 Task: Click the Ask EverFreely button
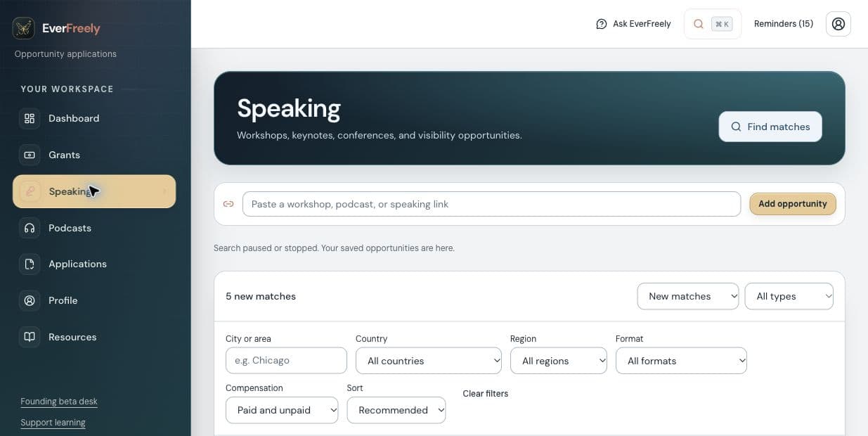coord(633,24)
